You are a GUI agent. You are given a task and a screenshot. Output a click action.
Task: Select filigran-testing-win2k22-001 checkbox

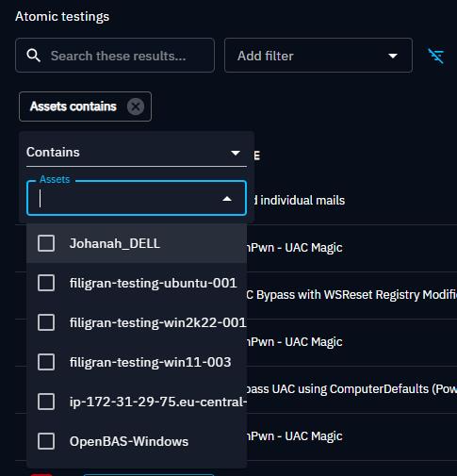pyautogui.click(x=46, y=322)
